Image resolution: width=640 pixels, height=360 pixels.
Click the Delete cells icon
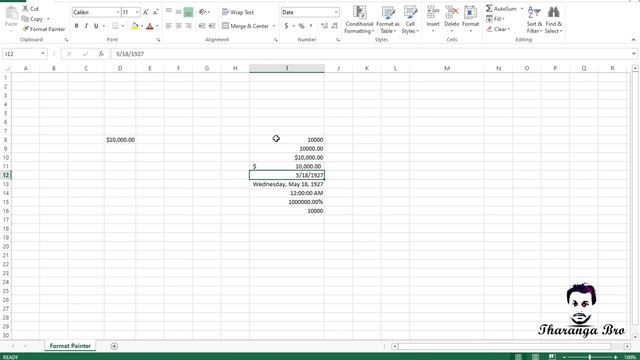click(451, 12)
